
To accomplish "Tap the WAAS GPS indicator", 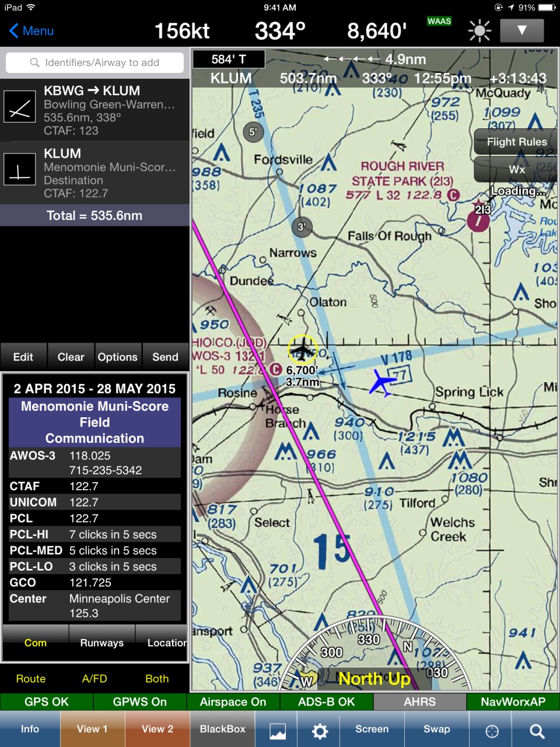I will 439,22.
